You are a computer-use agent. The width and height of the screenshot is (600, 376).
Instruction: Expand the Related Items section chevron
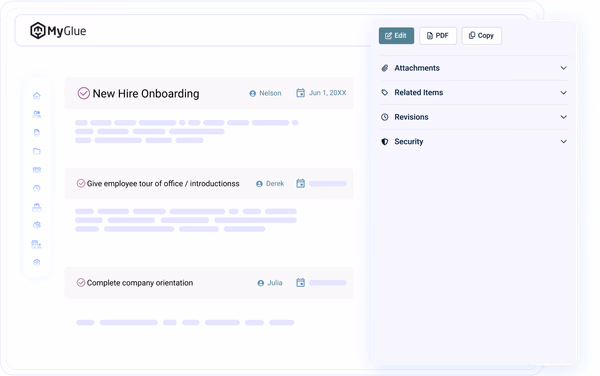(564, 93)
